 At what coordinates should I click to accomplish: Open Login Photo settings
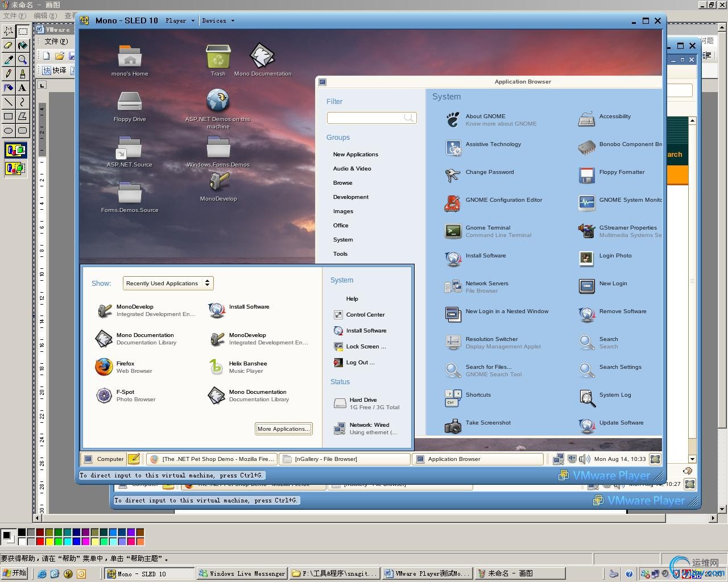(x=605, y=259)
